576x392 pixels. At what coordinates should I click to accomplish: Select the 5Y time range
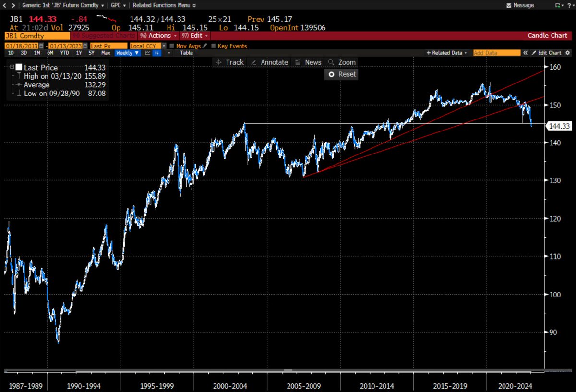(x=92, y=53)
